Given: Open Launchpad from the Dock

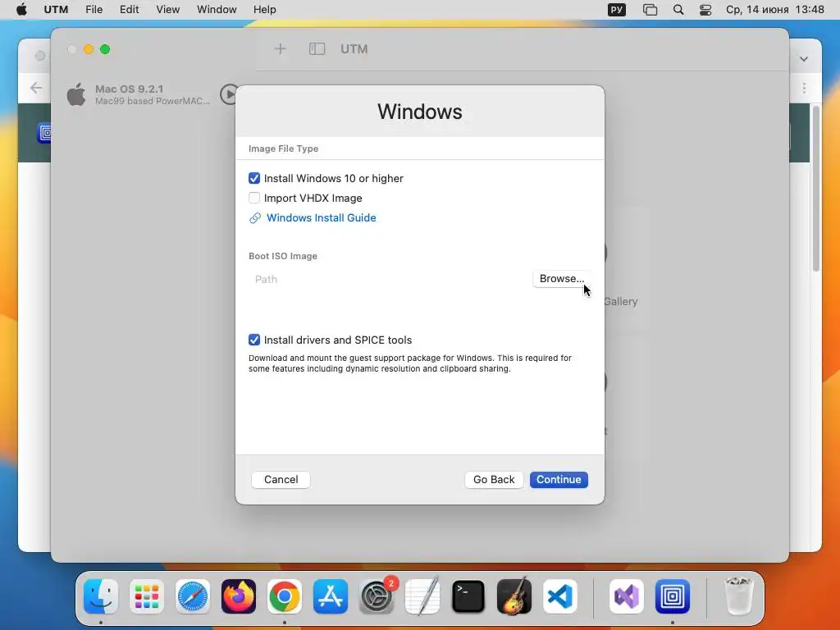Looking at the screenshot, I should point(147,596).
